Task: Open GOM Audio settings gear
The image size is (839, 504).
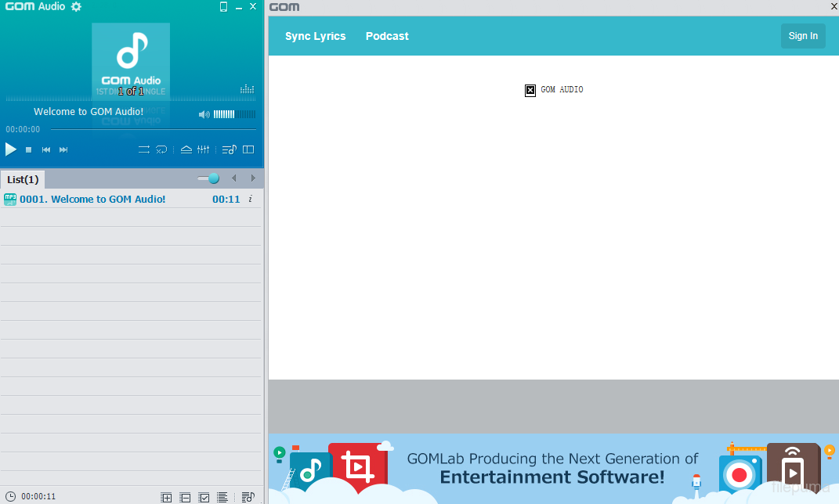Action: 77,7
